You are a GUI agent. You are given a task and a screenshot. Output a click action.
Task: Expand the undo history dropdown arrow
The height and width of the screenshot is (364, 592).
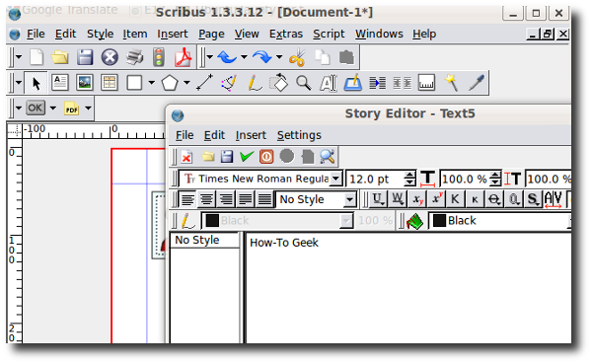(244, 57)
